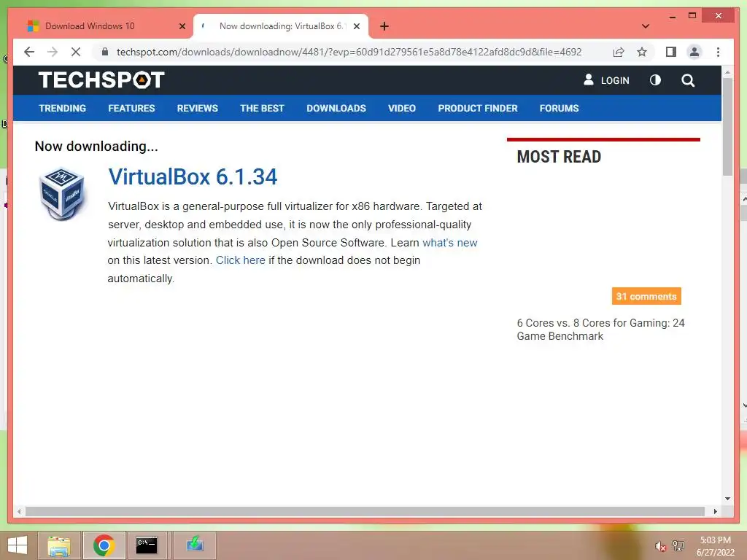Click the Click here download link

tap(241, 260)
